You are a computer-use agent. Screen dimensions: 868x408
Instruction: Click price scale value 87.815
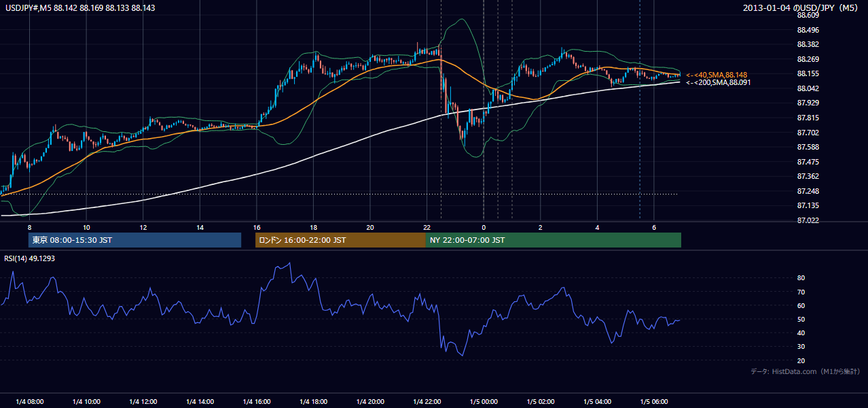807,118
